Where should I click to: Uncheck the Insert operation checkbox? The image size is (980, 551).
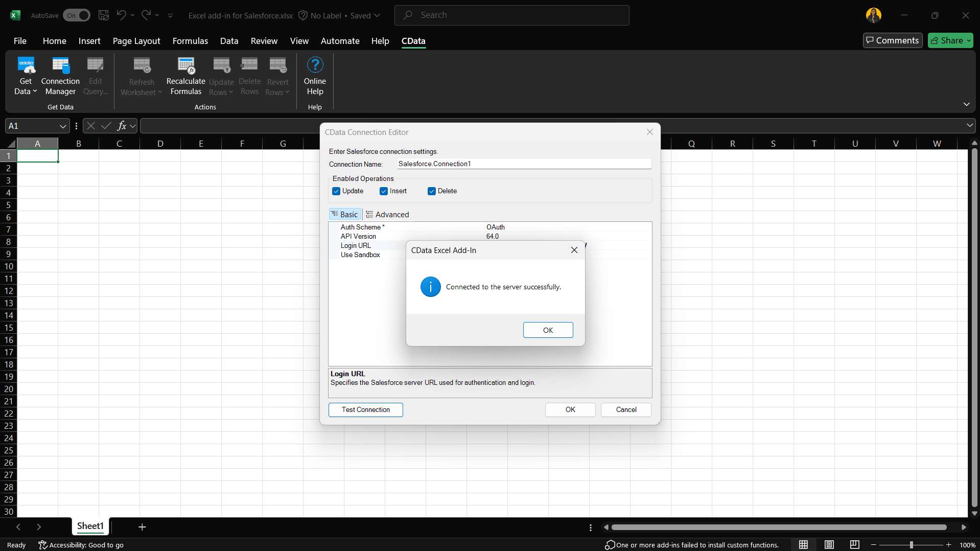coord(384,191)
